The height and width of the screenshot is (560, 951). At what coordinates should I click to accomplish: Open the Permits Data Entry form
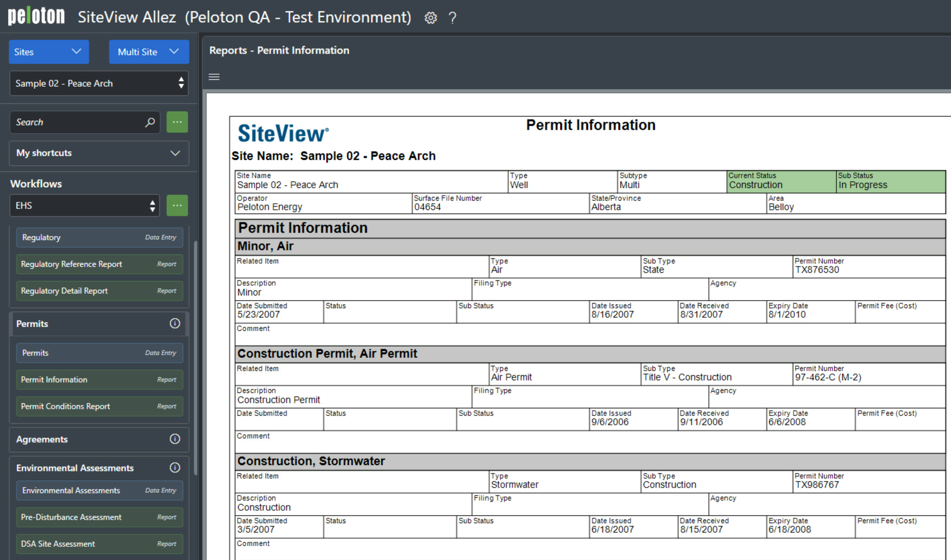(99, 353)
